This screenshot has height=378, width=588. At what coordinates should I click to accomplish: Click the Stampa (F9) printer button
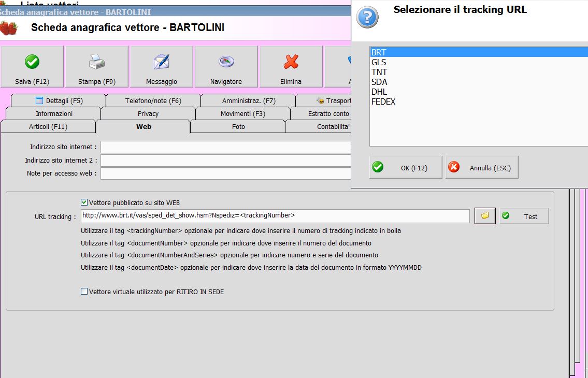pos(97,66)
